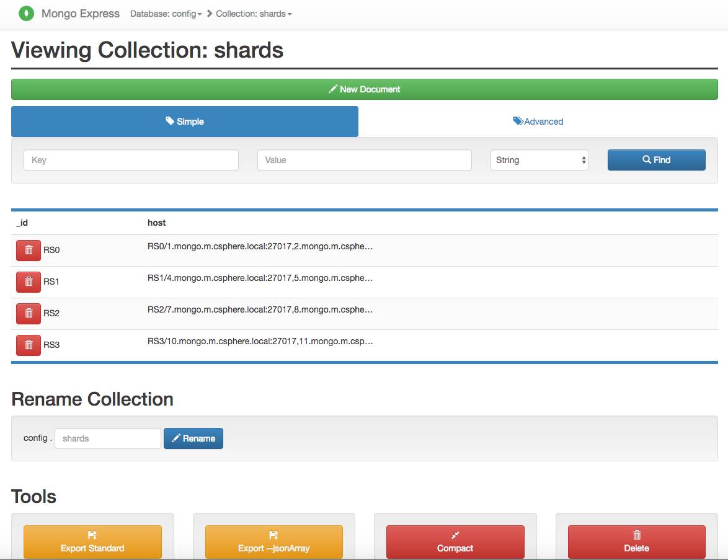Click the magnifier icon inside Find button

click(646, 159)
